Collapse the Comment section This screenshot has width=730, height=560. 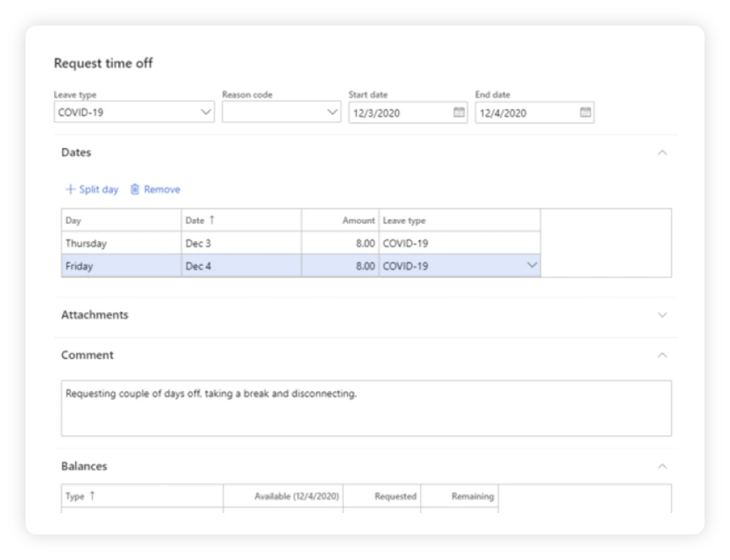(662, 355)
